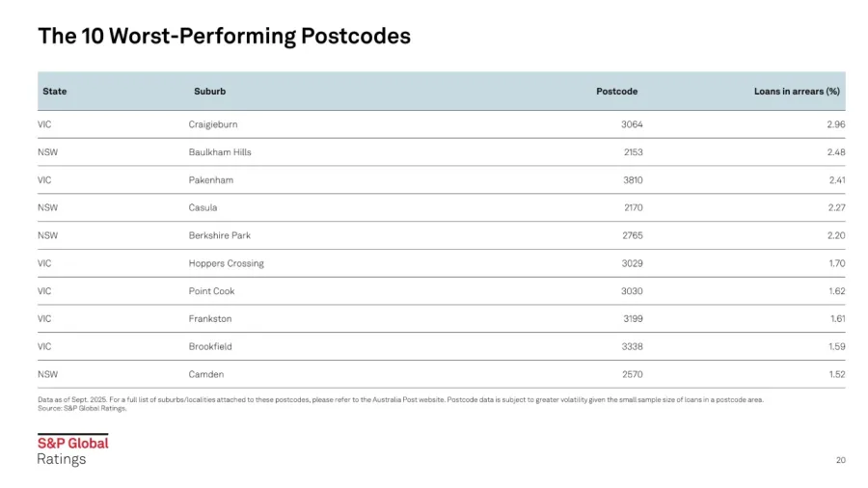Click postcode 2170 for Casula
The width and height of the screenshot is (868, 488).
(633, 207)
